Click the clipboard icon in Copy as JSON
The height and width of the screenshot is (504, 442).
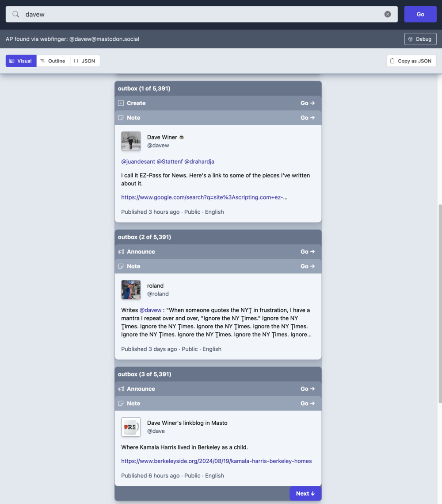tap(392, 61)
